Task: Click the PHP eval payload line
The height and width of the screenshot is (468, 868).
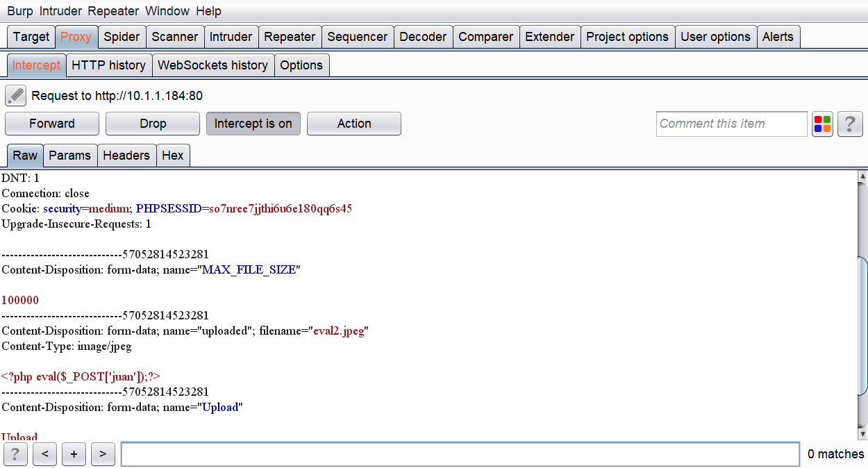Action: click(81, 376)
